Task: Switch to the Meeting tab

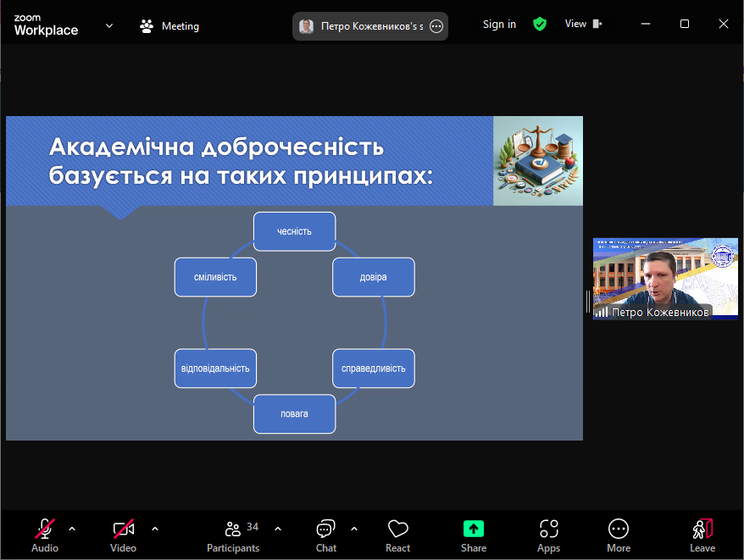Action: 169,25
